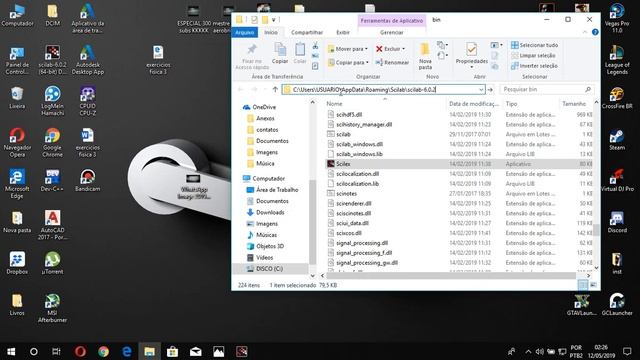Open Microsoft Store taskbar icon
640x360 pixels.
[172, 351]
